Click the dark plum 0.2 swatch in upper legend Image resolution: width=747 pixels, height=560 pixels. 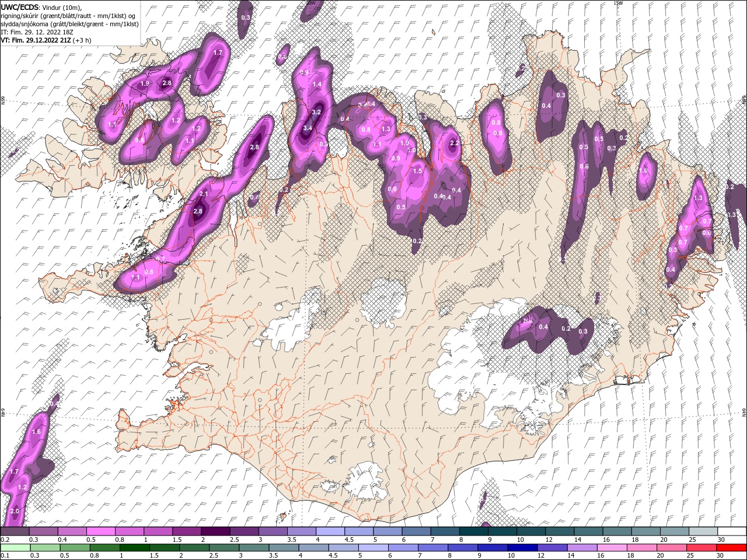[x=15, y=531]
